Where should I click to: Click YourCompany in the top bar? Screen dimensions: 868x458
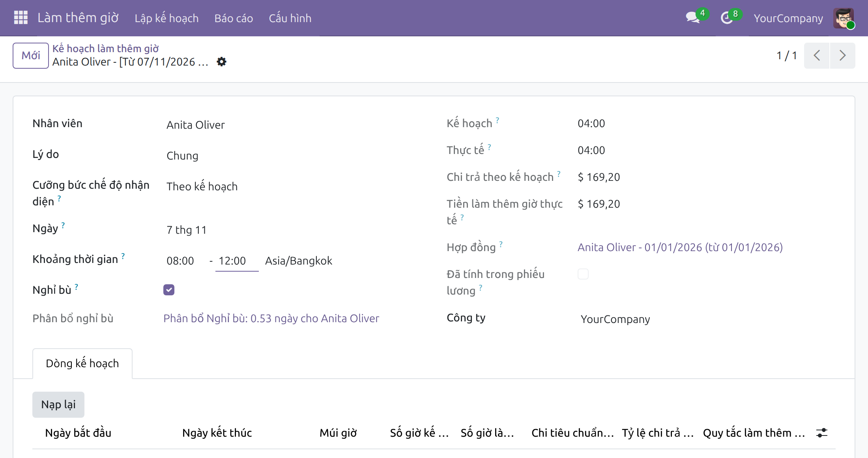[x=788, y=18]
